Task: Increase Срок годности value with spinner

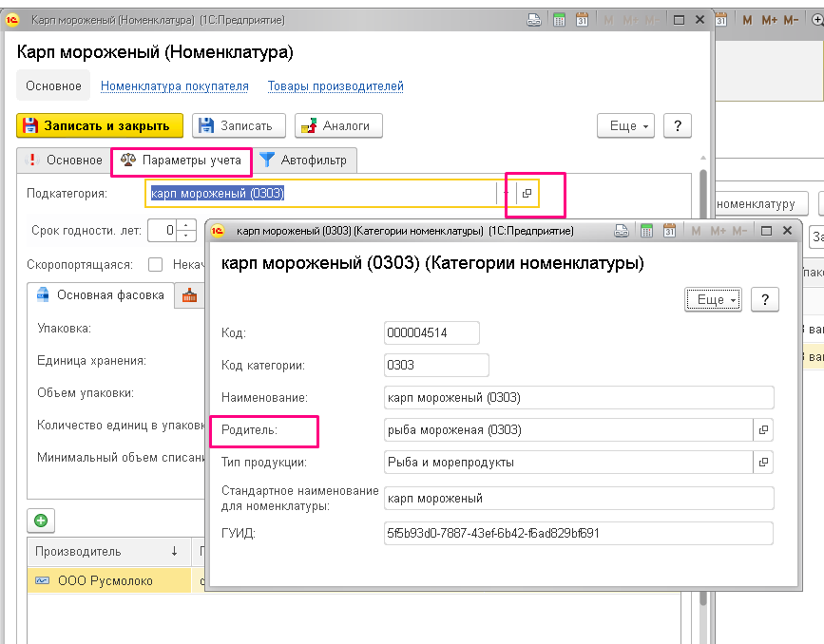Action: [x=186, y=225]
